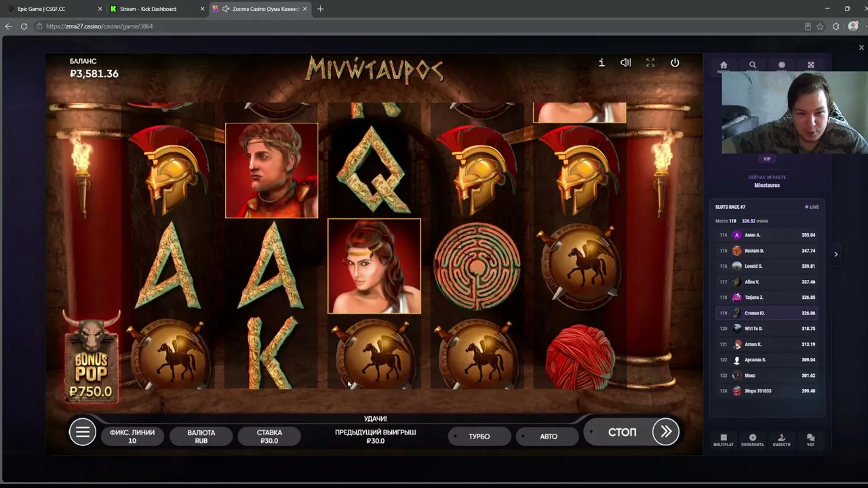868x488 pixels.
Task: Reload the browser page
Action: point(24,26)
